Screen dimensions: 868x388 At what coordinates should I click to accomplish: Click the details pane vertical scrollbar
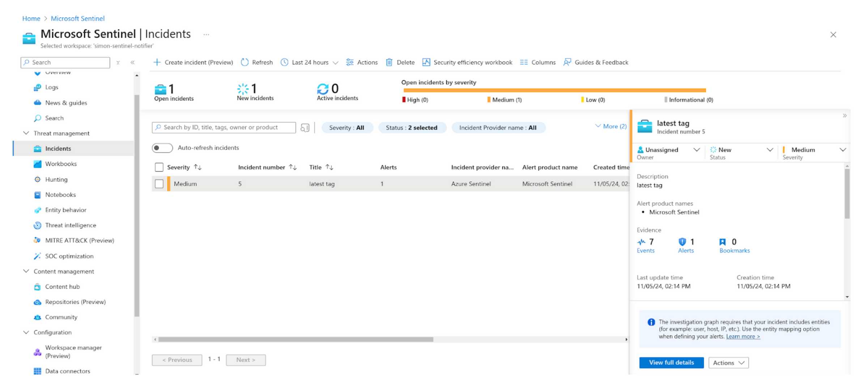tap(847, 194)
